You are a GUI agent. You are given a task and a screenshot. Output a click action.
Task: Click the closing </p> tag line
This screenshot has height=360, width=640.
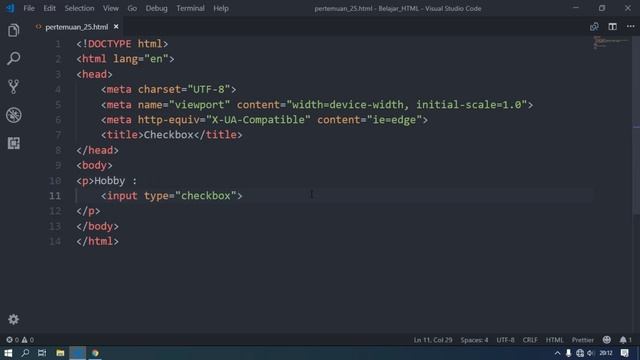pyautogui.click(x=88, y=211)
